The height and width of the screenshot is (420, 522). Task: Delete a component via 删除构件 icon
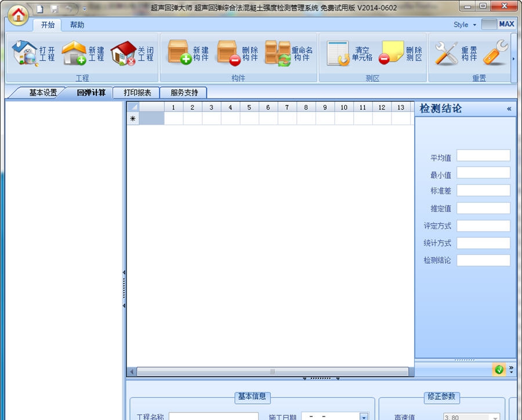[x=227, y=53]
